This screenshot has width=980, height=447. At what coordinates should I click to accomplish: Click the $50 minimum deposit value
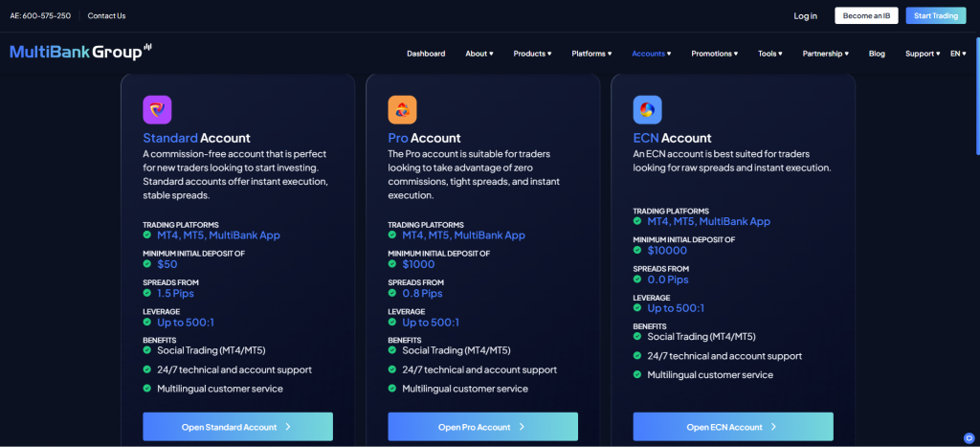(167, 264)
